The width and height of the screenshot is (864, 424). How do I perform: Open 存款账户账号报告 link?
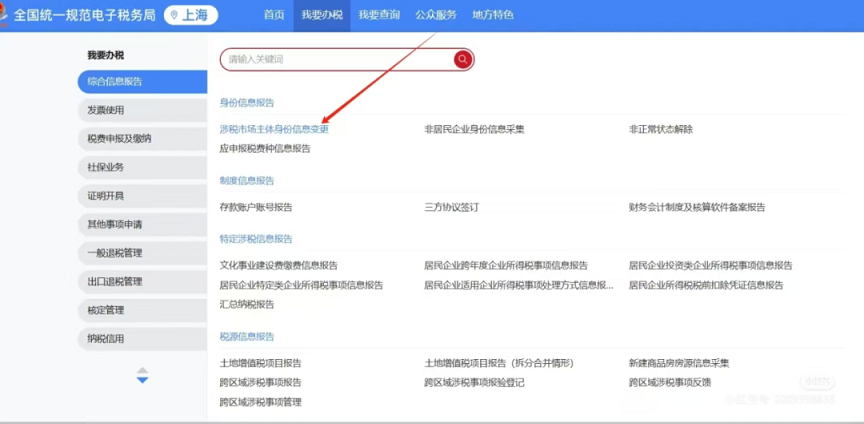[256, 207]
